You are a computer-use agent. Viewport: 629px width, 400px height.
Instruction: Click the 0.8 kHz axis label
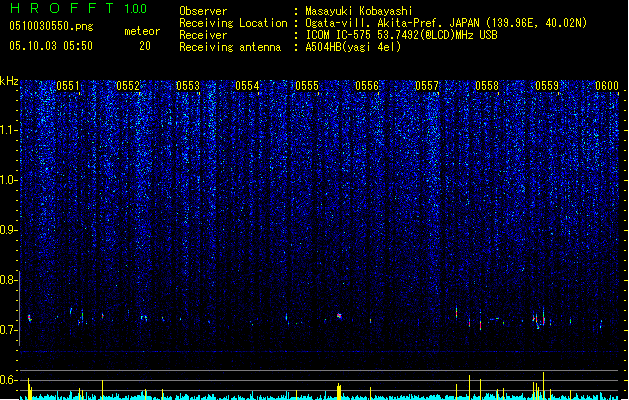point(9,280)
